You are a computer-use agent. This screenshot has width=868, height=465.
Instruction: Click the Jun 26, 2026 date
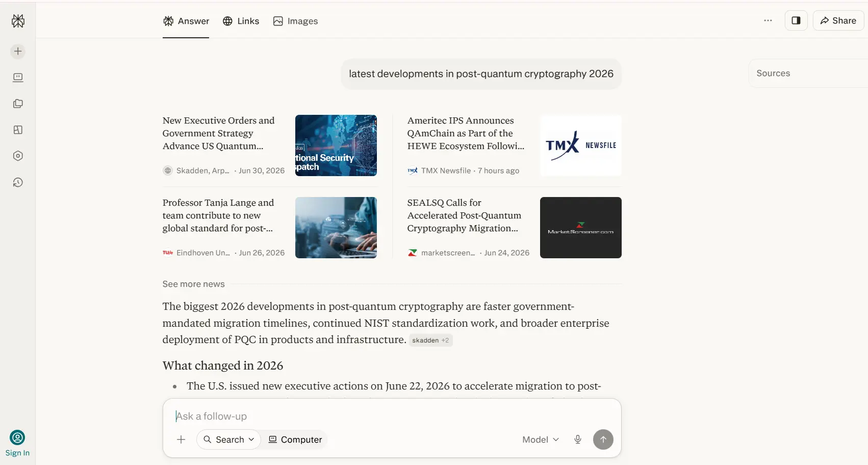262,253
